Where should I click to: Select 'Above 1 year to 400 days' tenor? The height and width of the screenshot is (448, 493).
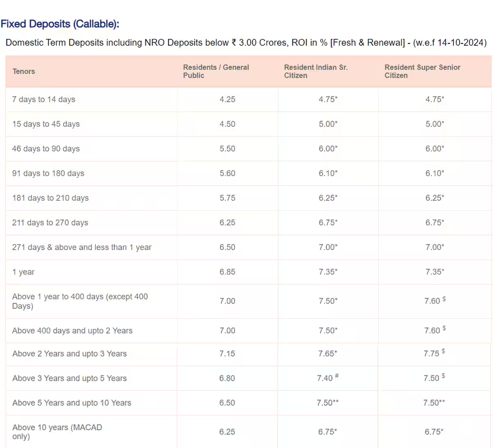tap(80, 301)
